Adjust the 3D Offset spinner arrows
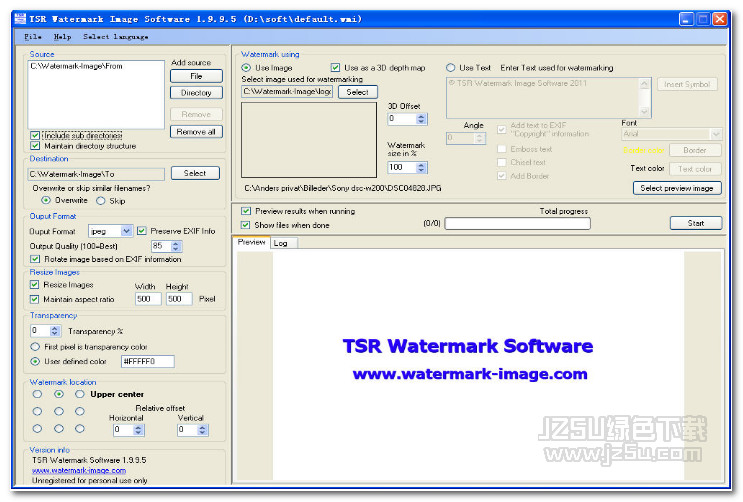 [421, 119]
